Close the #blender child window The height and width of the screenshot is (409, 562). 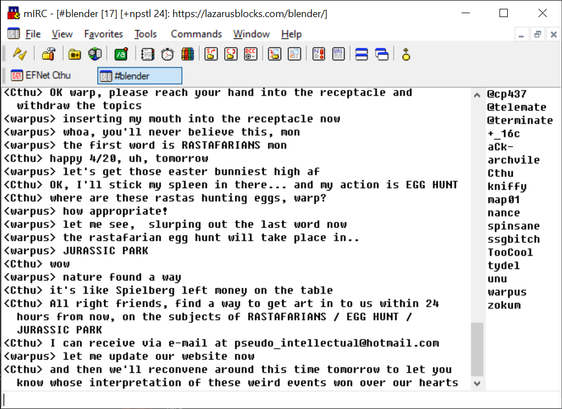pyautogui.click(x=553, y=35)
